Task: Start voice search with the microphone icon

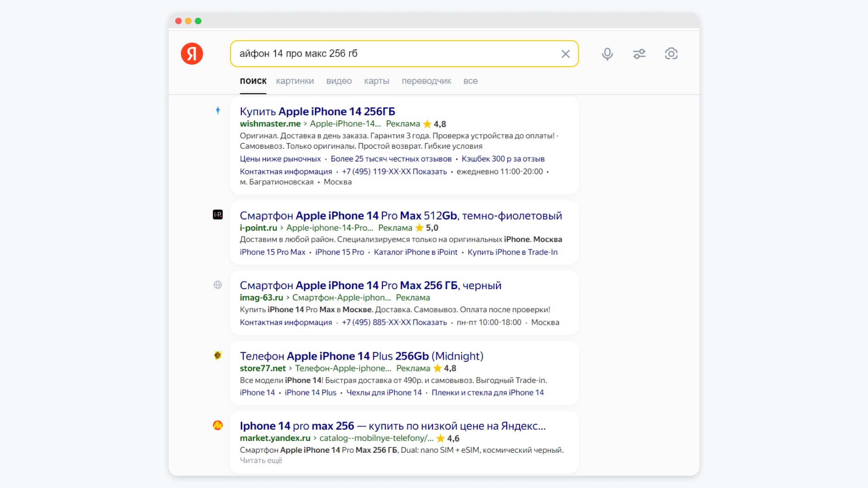Action: 607,54
